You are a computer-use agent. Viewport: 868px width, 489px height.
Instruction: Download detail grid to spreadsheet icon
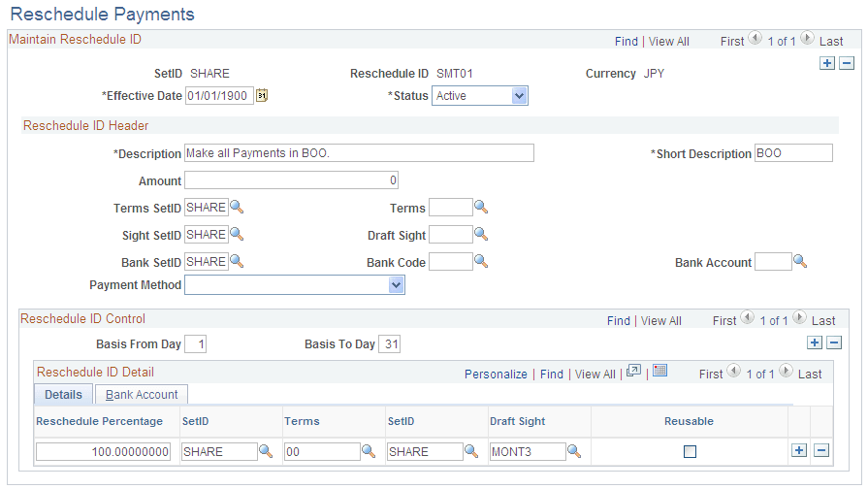659,371
